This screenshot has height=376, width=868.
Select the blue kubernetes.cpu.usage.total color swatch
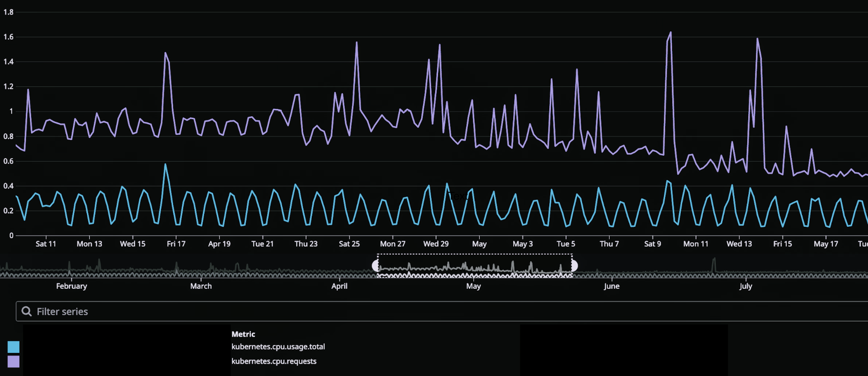click(13, 347)
